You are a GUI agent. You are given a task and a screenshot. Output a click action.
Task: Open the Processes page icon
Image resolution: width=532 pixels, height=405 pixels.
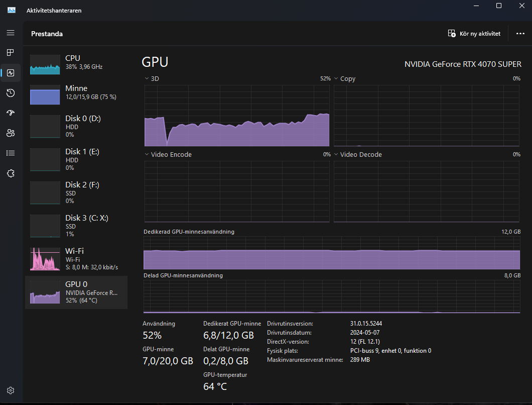pyautogui.click(x=11, y=52)
